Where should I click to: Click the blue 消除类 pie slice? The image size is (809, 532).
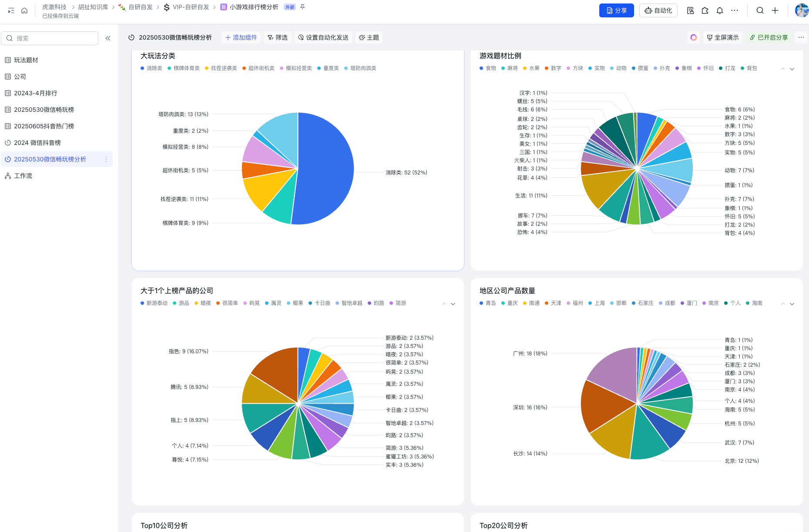point(326,170)
